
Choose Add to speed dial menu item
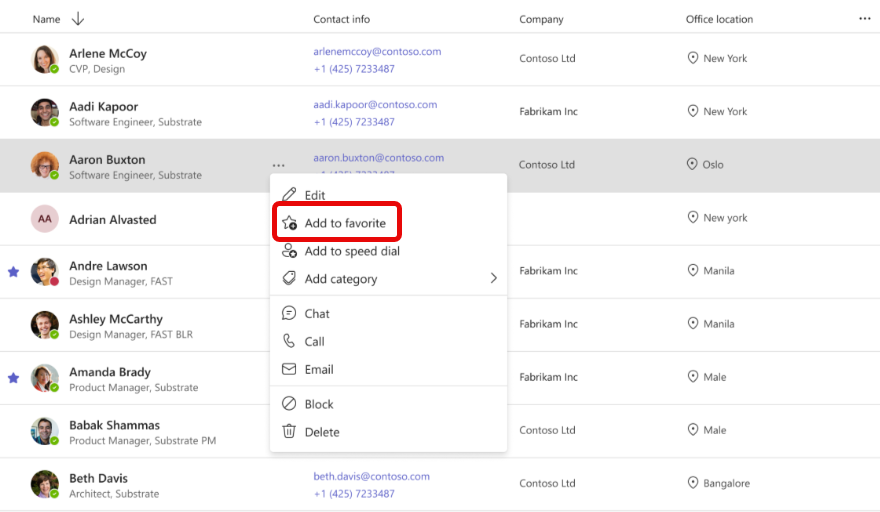pyautogui.click(x=352, y=251)
